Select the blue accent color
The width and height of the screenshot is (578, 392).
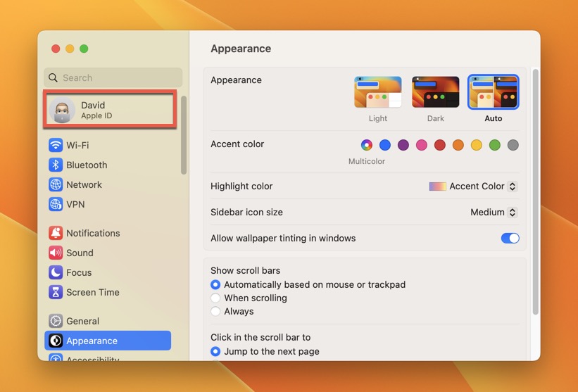click(x=385, y=145)
